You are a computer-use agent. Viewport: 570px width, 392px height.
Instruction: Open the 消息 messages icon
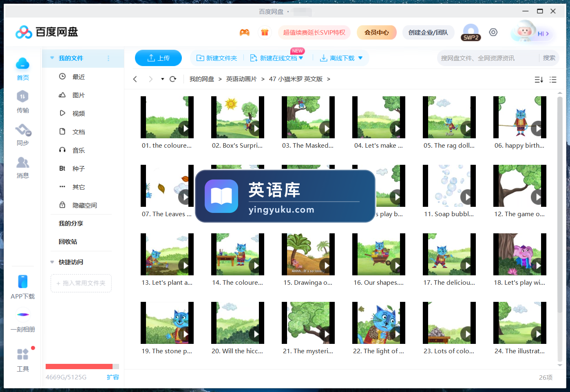click(23, 162)
